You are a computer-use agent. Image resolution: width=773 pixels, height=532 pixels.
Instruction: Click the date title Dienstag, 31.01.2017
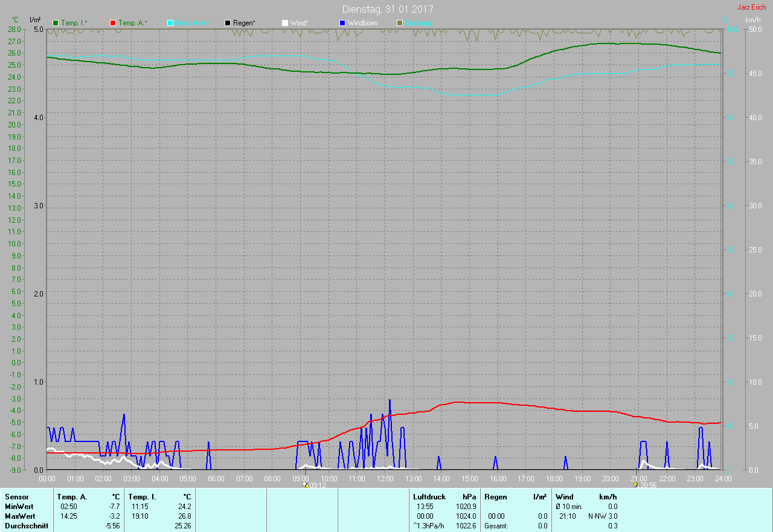coord(387,9)
